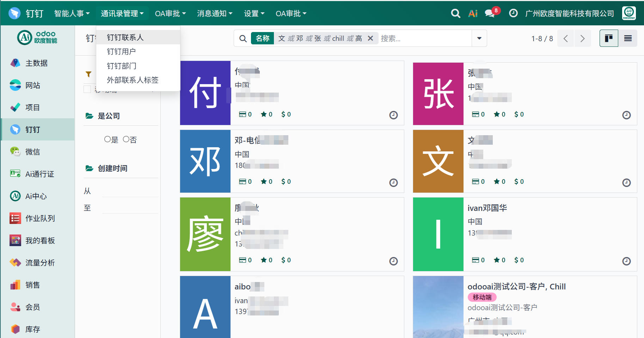Expand 设置 menu

[254, 13]
